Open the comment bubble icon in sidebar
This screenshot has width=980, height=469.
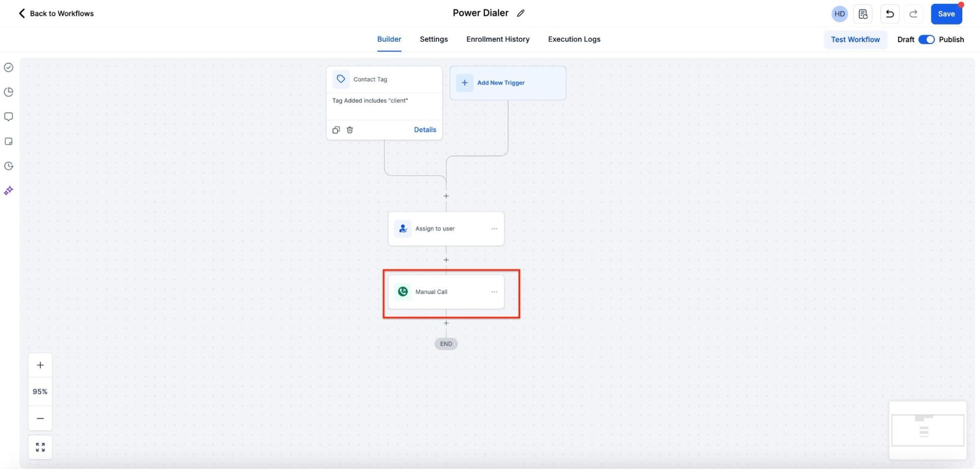pos(8,117)
